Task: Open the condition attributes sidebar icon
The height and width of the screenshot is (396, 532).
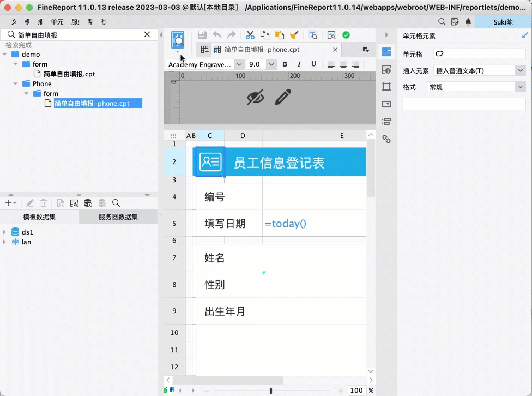Action: [x=386, y=122]
